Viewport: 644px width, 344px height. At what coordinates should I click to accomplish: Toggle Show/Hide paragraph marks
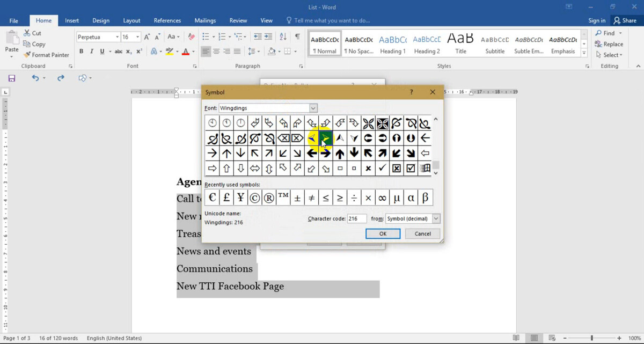297,36
